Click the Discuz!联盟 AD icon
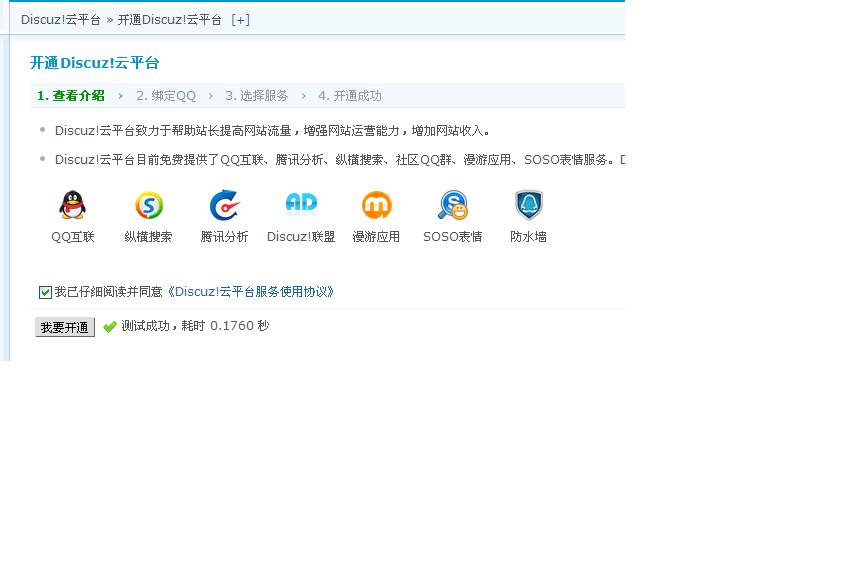Screen dimensions: 867x584 coord(301,205)
